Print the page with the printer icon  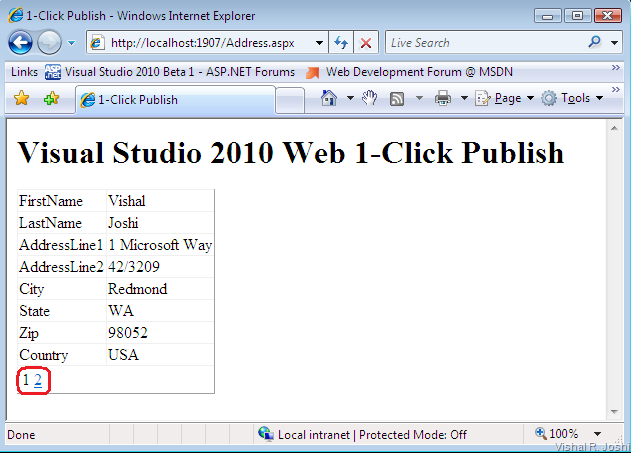pos(443,98)
